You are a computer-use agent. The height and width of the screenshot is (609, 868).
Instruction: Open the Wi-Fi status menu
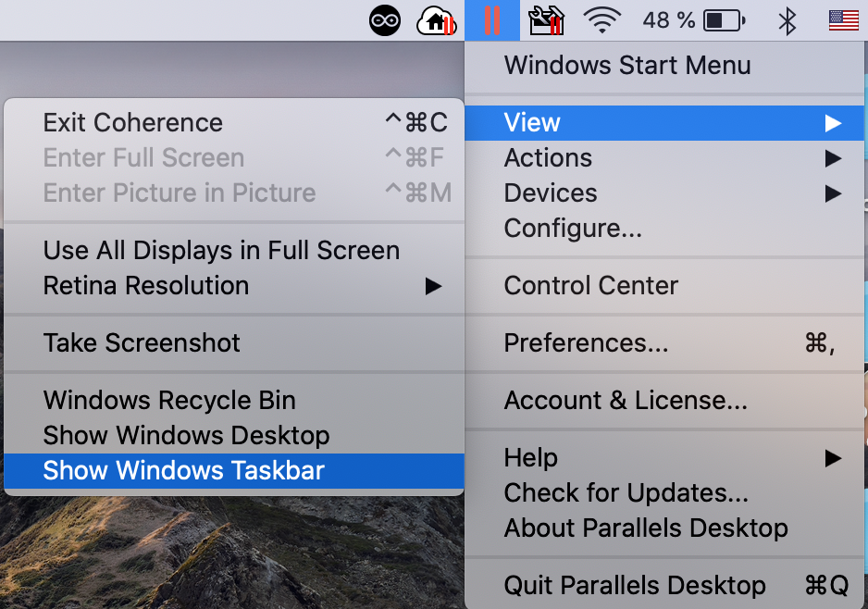tap(602, 20)
